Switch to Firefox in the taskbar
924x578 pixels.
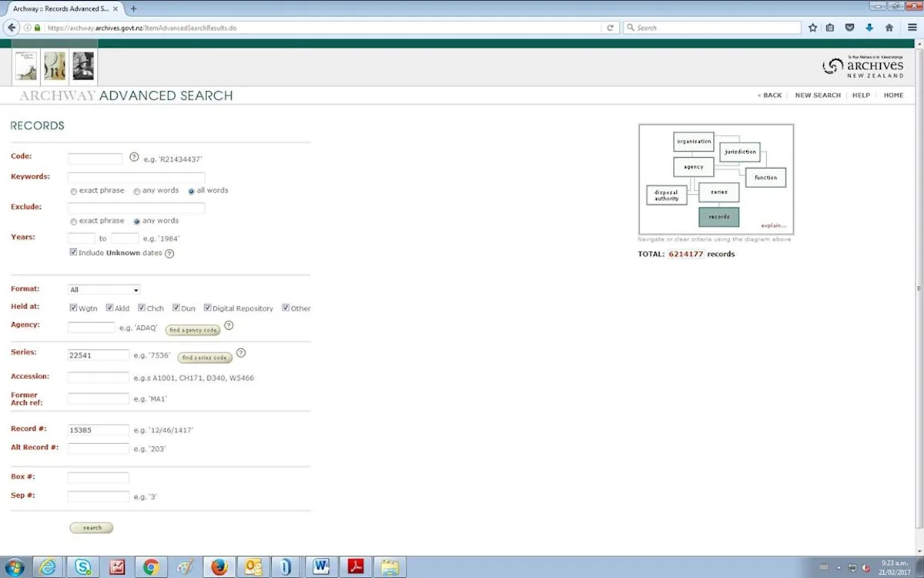pos(219,567)
